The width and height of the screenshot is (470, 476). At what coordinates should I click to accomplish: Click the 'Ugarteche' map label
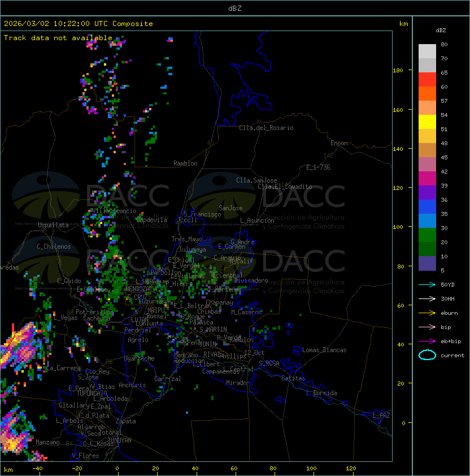pyautogui.click(x=139, y=358)
